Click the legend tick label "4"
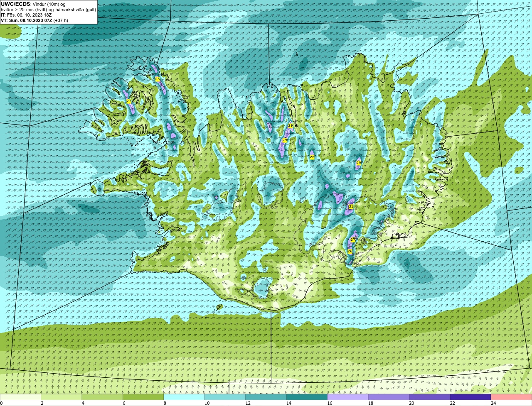Screen dimensions: 532x406 click(83, 403)
